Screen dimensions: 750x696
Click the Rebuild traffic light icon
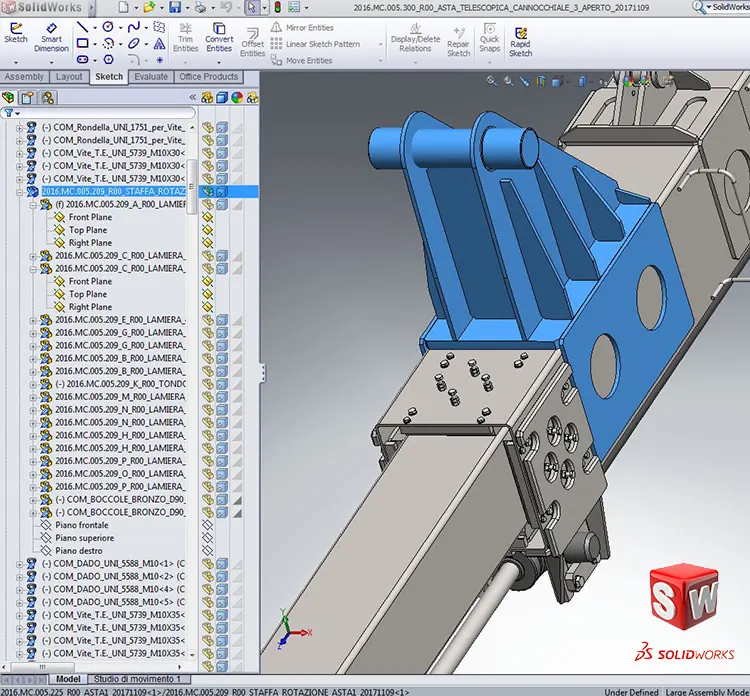coord(277,7)
